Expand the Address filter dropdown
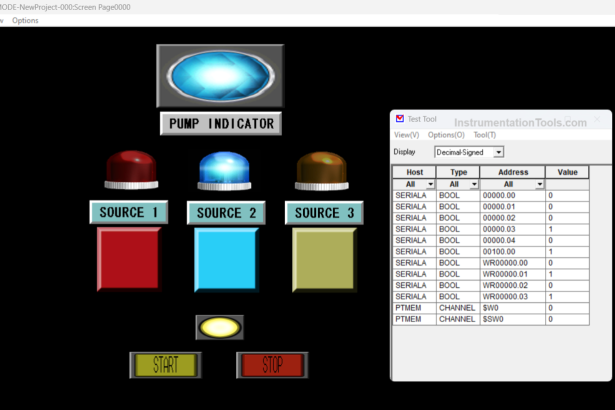 coord(538,184)
